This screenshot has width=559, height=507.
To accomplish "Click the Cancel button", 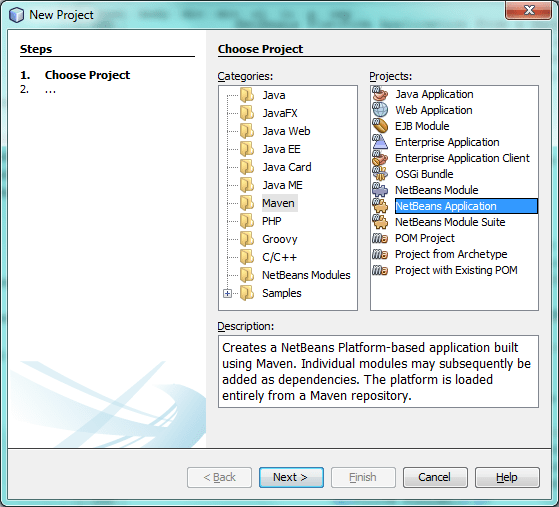I will click(435, 477).
